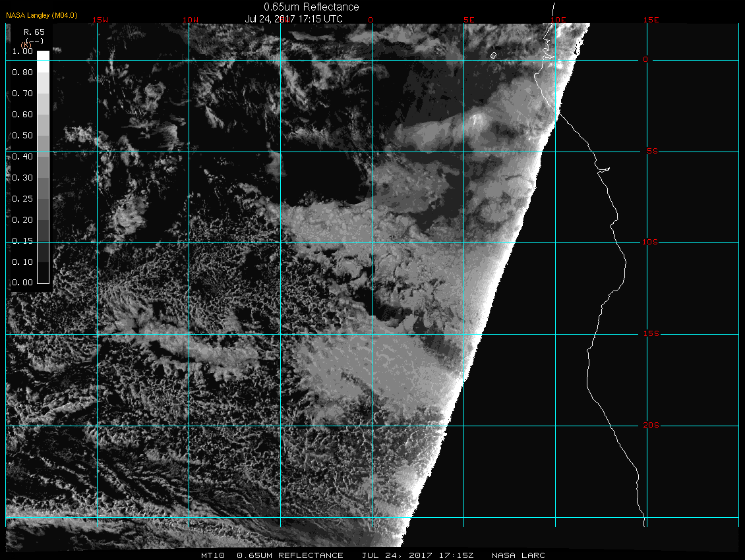Click the red 0 longitude label
The height and width of the screenshot is (560, 745).
point(371,20)
